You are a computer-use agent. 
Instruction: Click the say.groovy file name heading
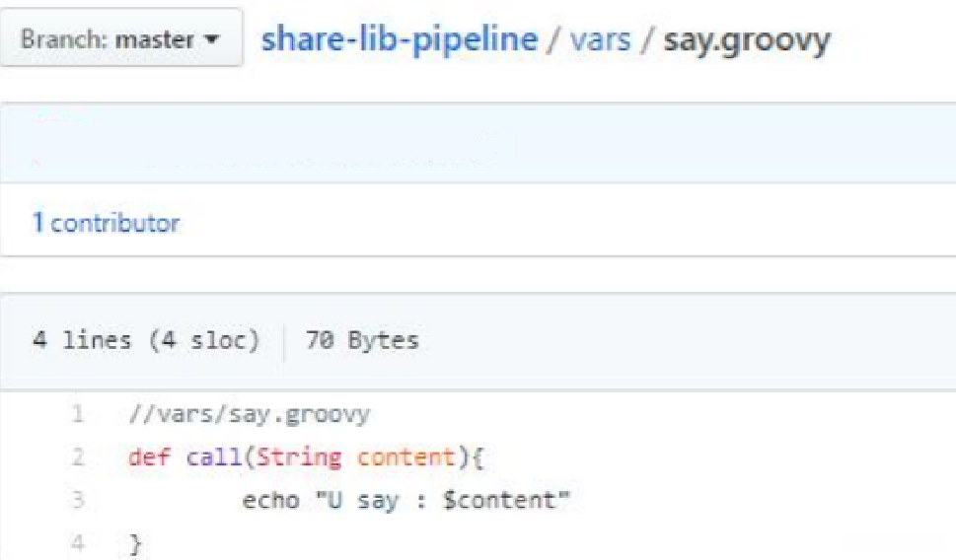pos(747,40)
